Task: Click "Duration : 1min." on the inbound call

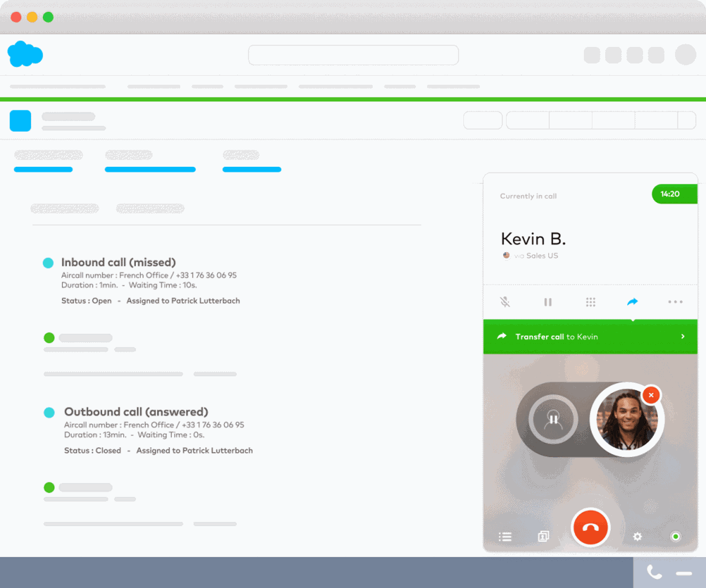Action: click(x=90, y=285)
